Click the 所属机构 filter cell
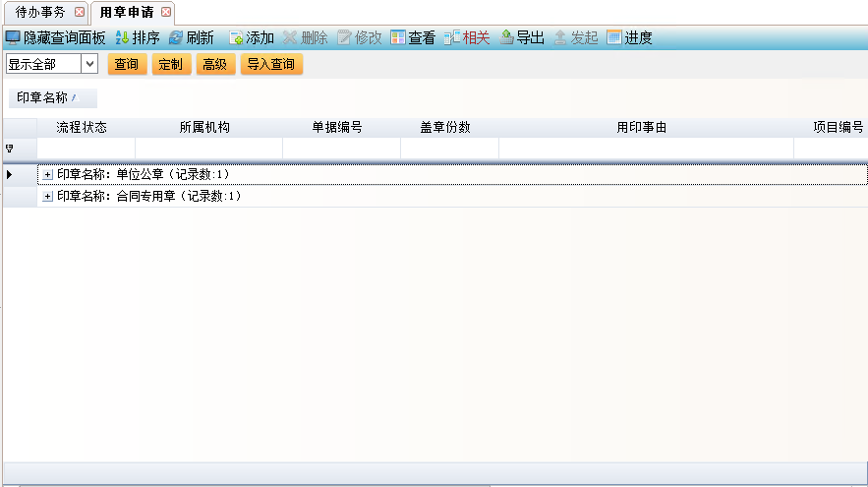The height and width of the screenshot is (487, 868). click(x=208, y=149)
